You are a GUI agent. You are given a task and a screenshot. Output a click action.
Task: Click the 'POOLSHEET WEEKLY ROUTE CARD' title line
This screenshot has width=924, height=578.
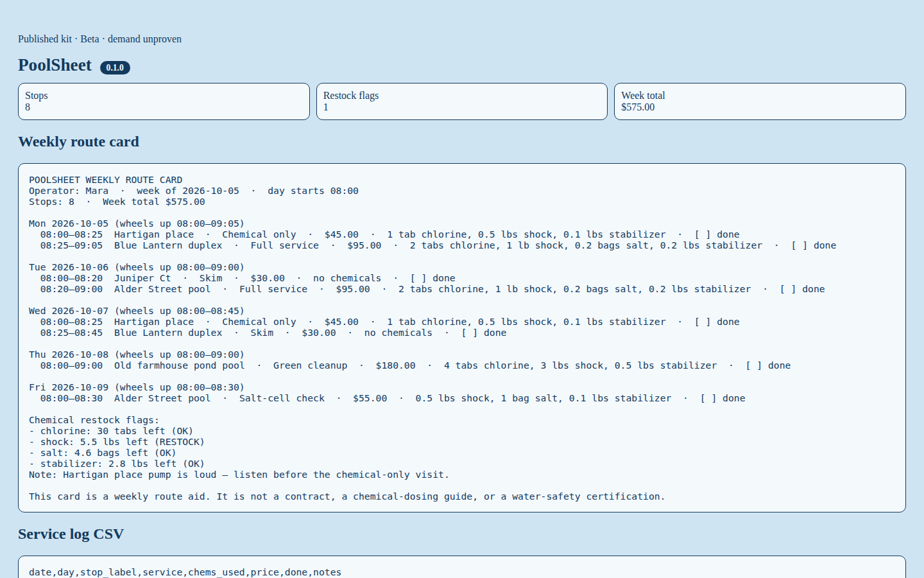(x=106, y=180)
